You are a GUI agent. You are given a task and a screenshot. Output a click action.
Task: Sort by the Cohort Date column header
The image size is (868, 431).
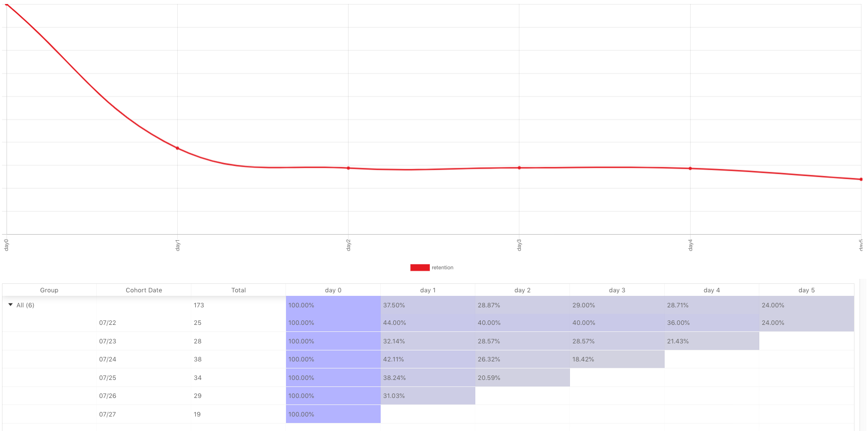point(144,290)
